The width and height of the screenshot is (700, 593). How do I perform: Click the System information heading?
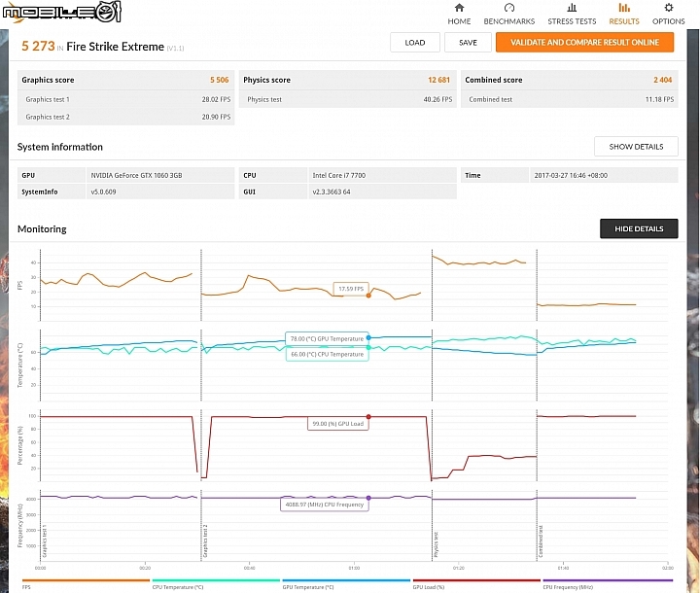tap(60, 147)
